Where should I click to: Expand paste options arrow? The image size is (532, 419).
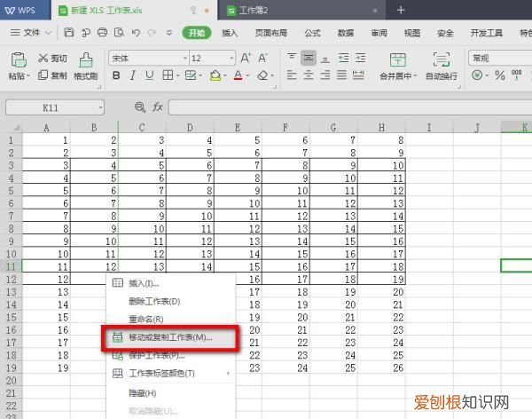coord(28,75)
